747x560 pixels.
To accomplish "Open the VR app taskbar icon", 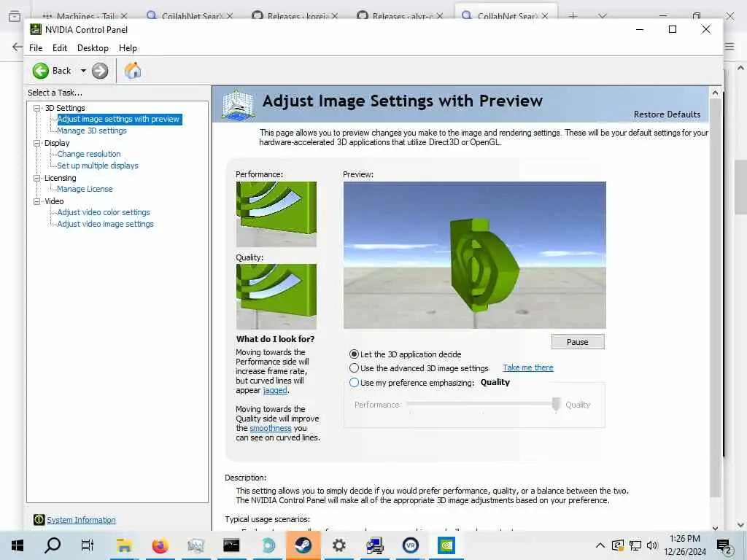I will click(x=410, y=545).
